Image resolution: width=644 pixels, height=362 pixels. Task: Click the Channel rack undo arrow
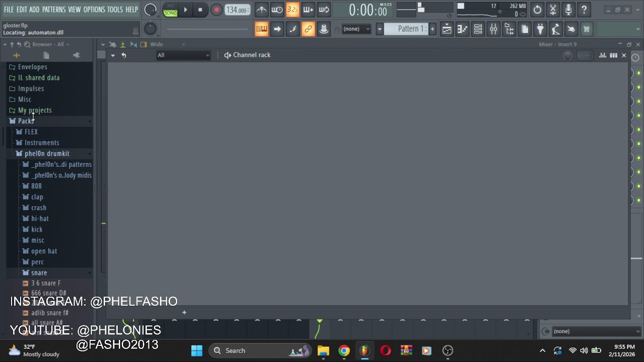[x=124, y=55]
